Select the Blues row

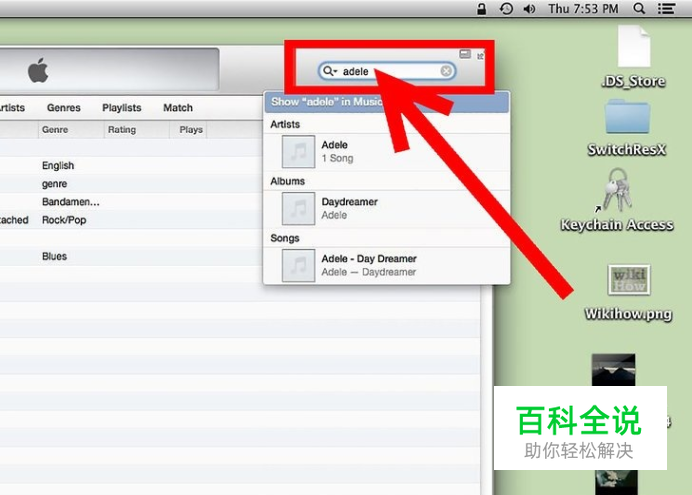(x=132, y=256)
